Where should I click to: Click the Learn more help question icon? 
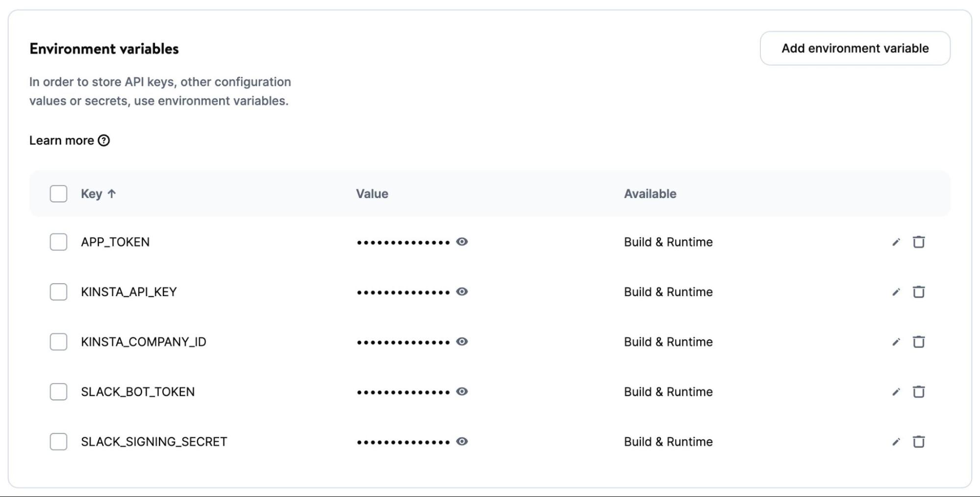tap(104, 141)
